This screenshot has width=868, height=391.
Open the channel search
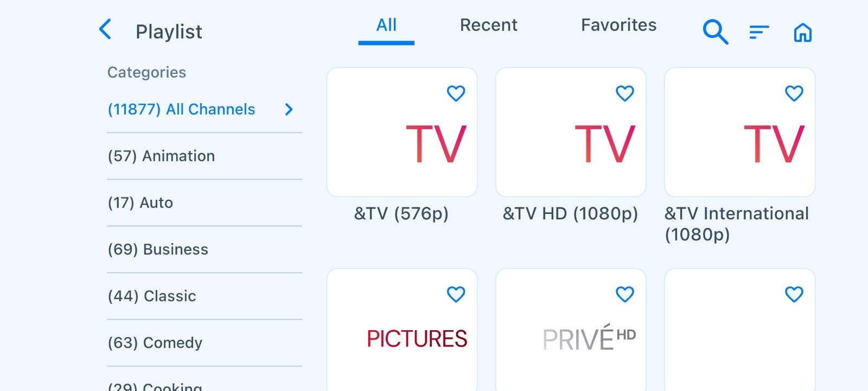click(x=715, y=32)
